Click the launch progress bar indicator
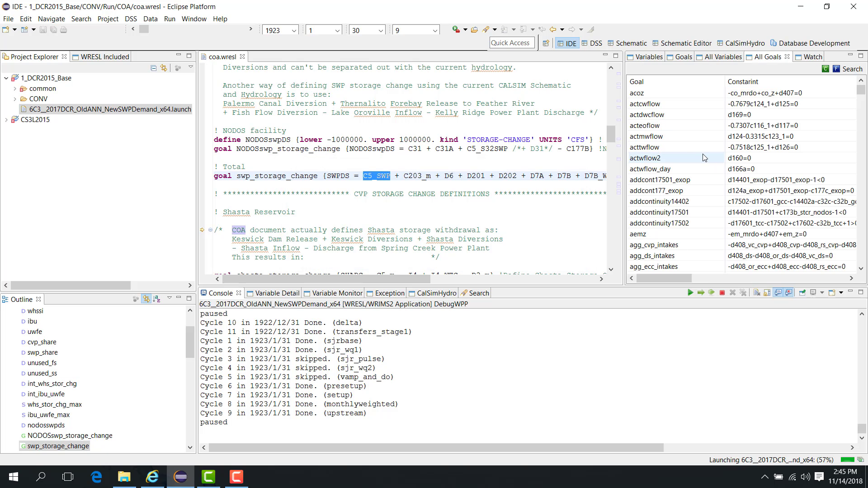Screen dimensions: 868x488 pos(847,460)
